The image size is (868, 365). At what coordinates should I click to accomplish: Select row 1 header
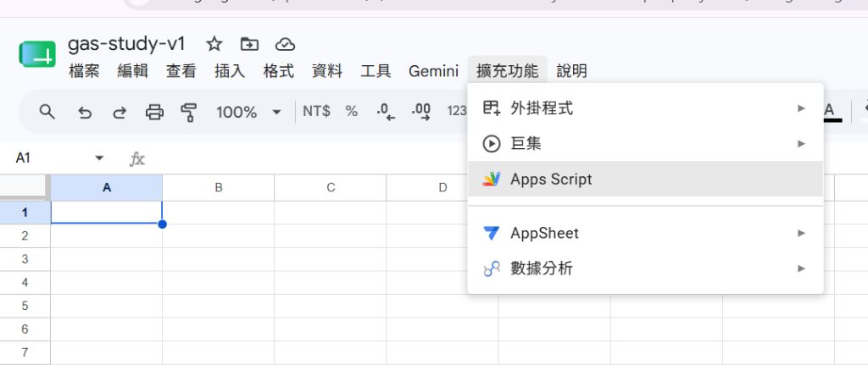25,213
